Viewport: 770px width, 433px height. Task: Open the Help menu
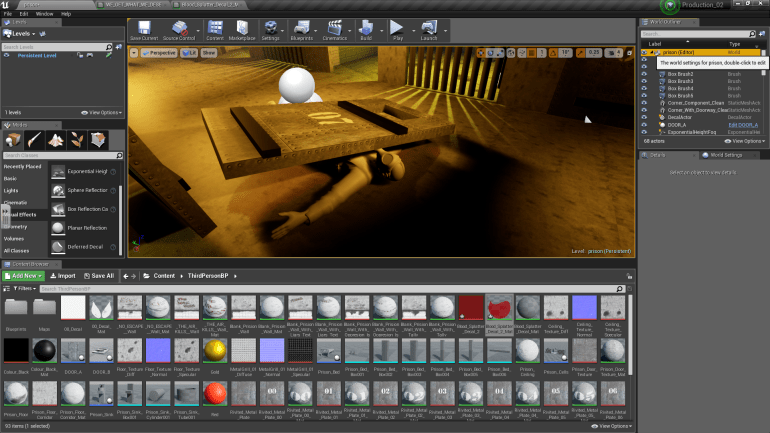coord(66,14)
